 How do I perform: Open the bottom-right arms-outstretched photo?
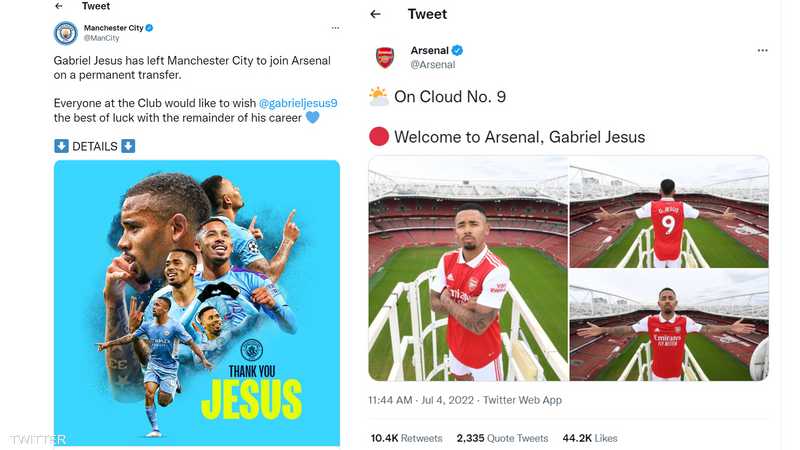click(668, 325)
